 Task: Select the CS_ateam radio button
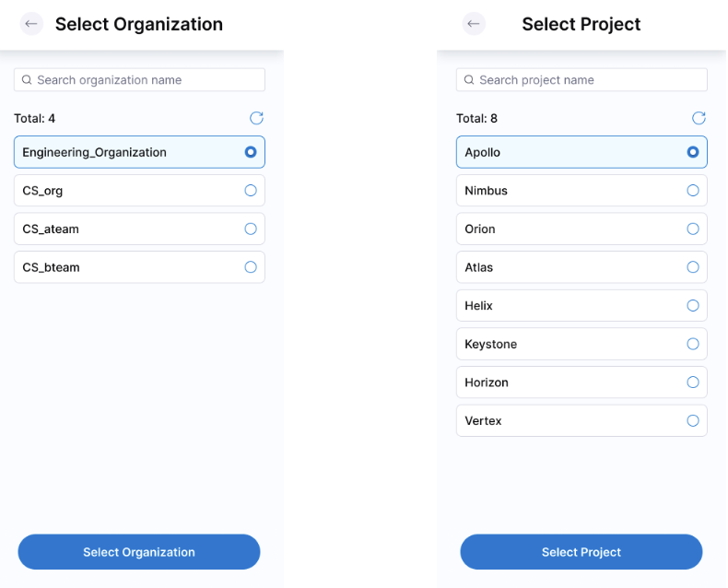pos(251,229)
